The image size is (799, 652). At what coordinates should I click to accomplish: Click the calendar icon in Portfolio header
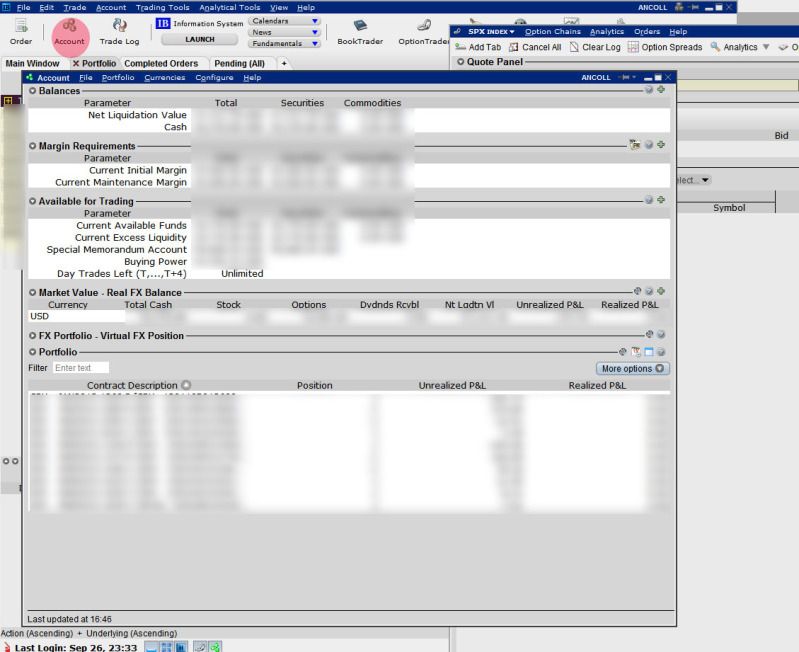click(x=636, y=351)
